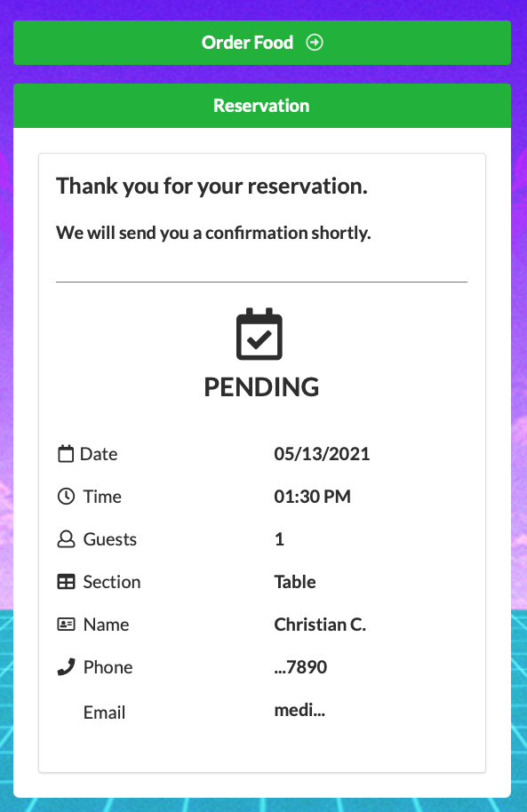Click the name Christian C.

pyautogui.click(x=320, y=624)
